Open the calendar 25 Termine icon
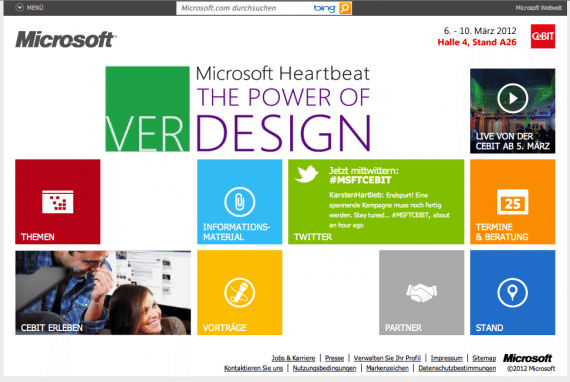The width and height of the screenshot is (570, 382). point(513,202)
